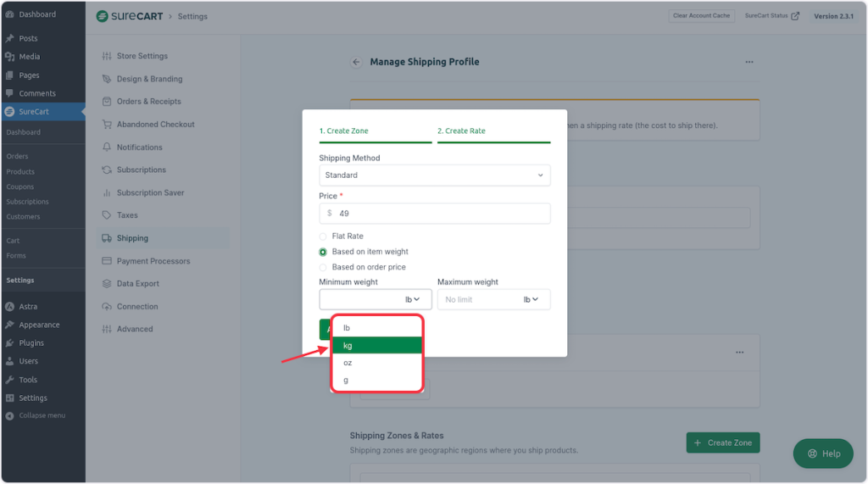Click the Payment Processors card icon
The width and height of the screenshot is (868, 484).
107,261
